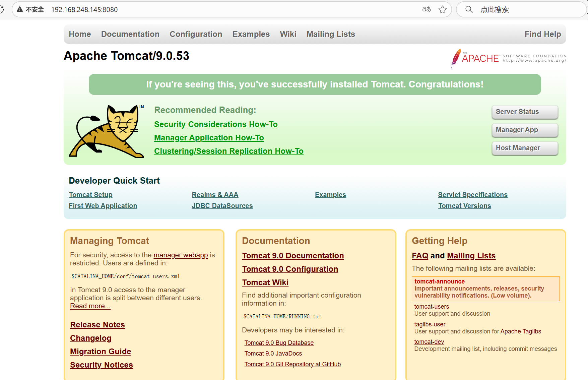Click the Apache Software Foundation feather logo
This screenshot has height=380, width=588.
(509, 59)
